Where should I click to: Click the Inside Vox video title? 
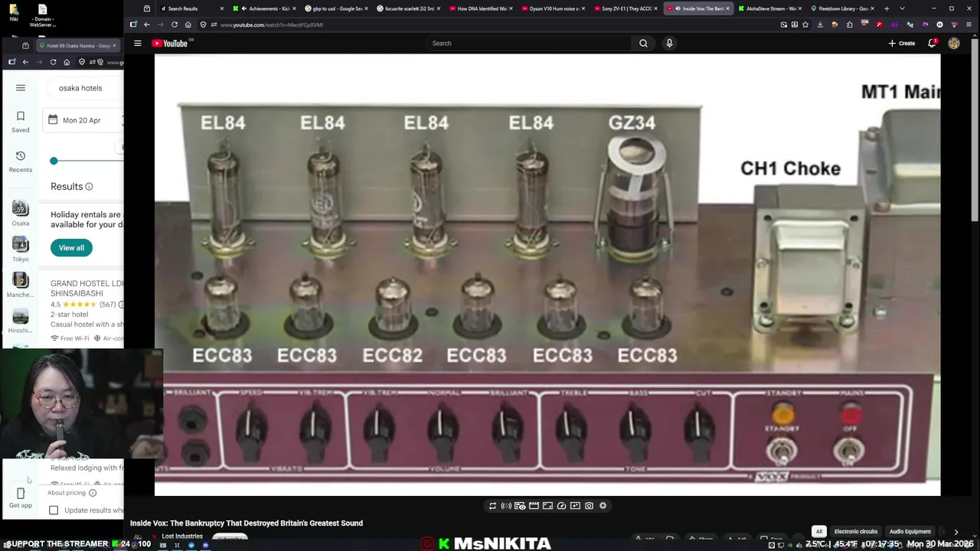click(x=247, y=523)
